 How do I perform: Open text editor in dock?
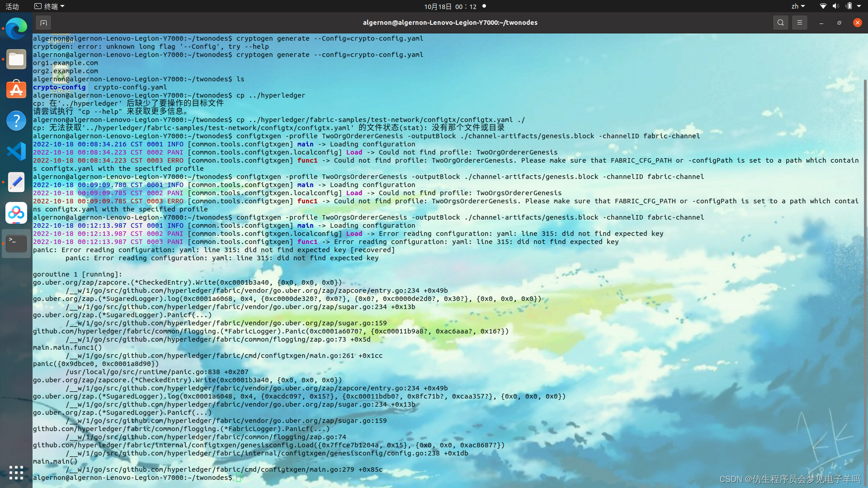[x=16, y=182]
